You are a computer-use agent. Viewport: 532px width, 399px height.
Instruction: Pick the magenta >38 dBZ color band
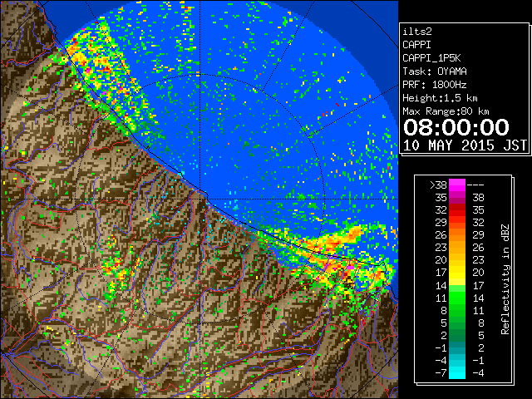pyautogui.click(x=457, y=185)
